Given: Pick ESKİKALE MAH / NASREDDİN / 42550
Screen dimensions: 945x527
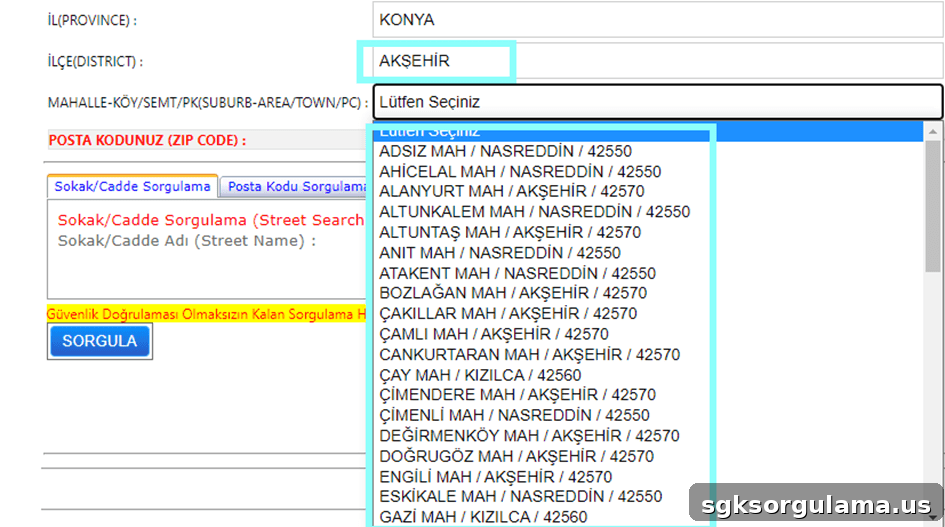Looking at the screenshot, I should tap(648, 497).
